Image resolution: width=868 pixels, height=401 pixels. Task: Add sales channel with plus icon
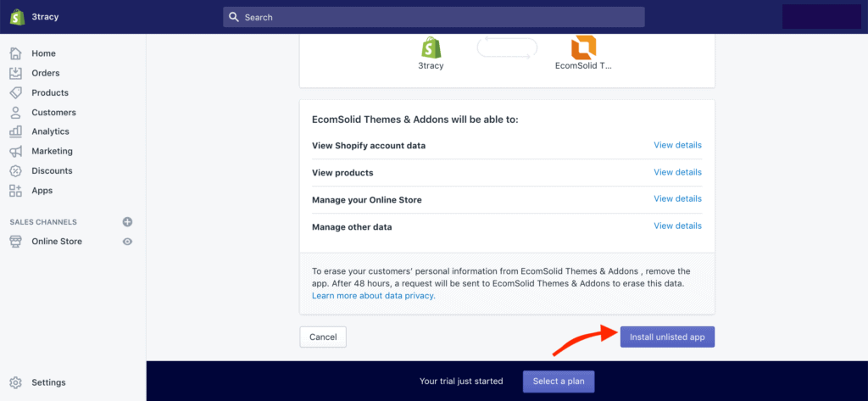click(x=127, y=222)
